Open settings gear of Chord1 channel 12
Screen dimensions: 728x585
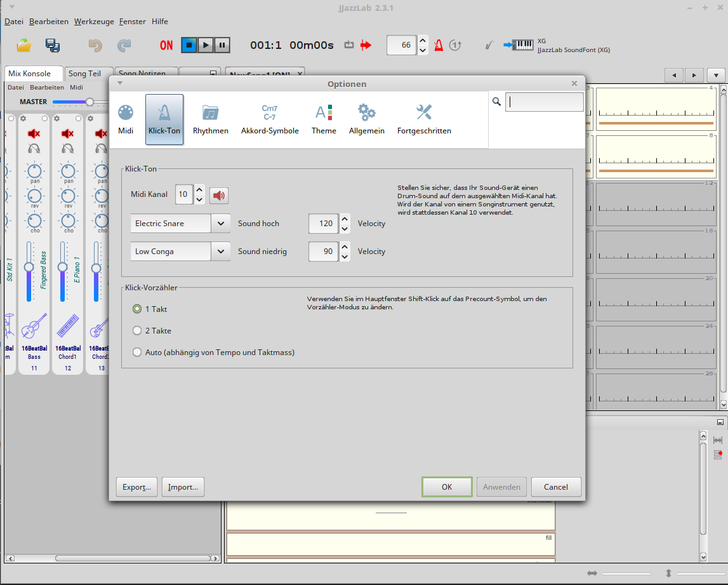click(x=56, y=119)
